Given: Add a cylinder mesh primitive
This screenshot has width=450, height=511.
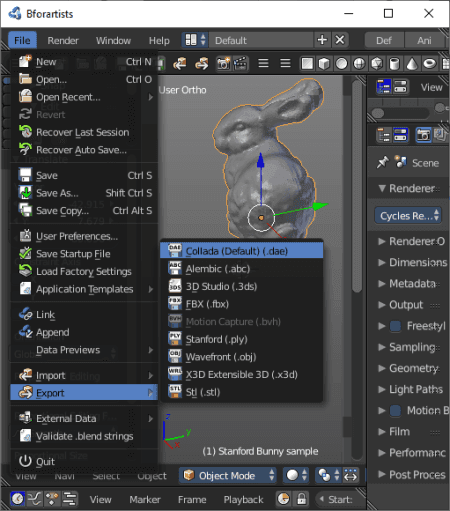Looking at the screenshot, I should (x=394, y=63).
